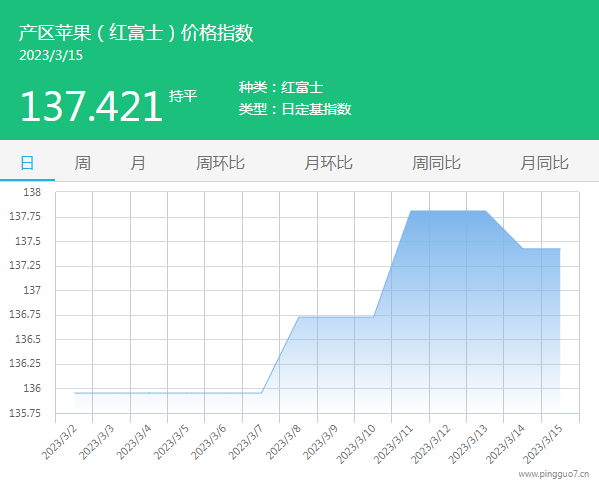599x481 pixels.
Task: Click the 137.75 y-axis label
Action: [x=25, y=217]
